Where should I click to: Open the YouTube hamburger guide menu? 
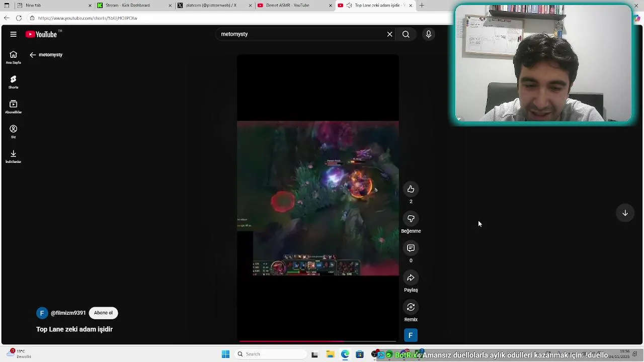point(14,34)
